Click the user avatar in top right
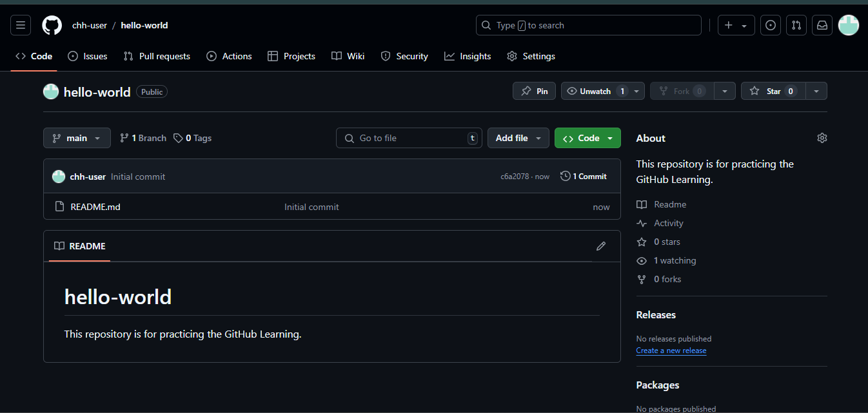Image resolution: width=868 pixels, height=413 pixels. click(x=848, y=25)
